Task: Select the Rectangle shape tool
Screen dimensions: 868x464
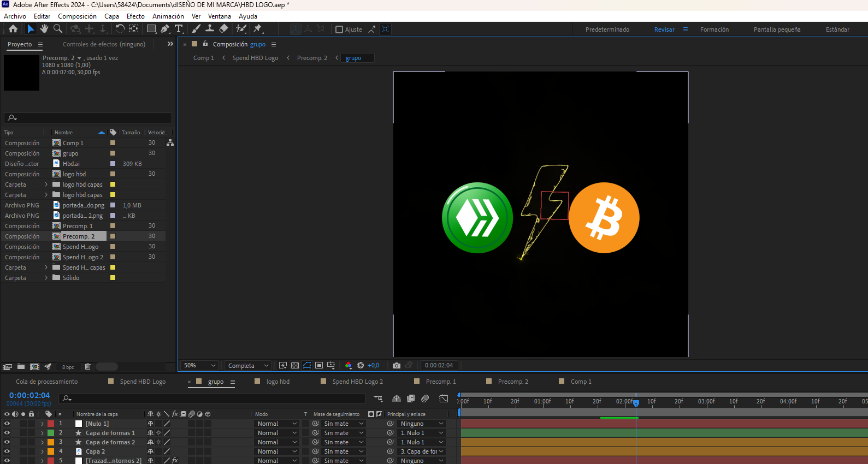Action: [x=151, y=29]
